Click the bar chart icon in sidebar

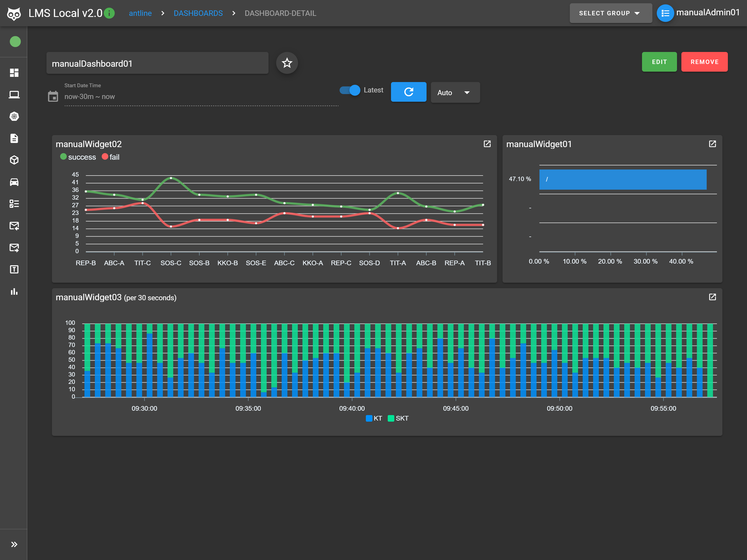click(14, 291)
